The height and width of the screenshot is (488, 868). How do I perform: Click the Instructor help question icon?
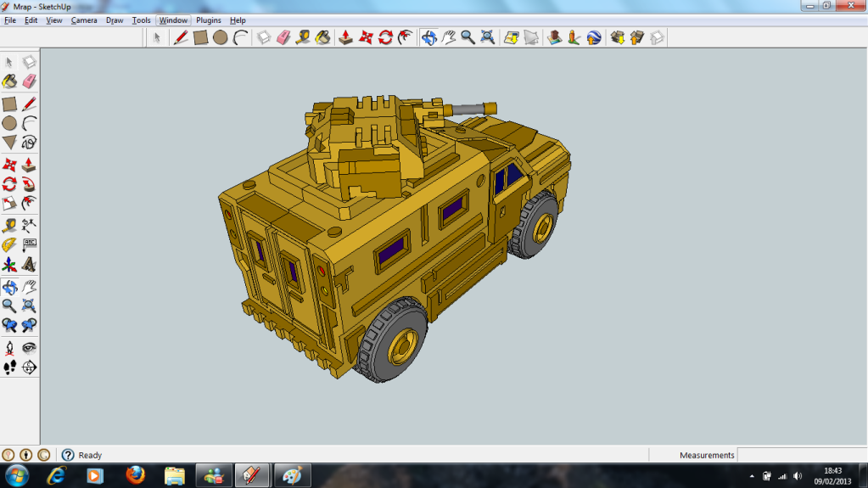tap(68, 455)
